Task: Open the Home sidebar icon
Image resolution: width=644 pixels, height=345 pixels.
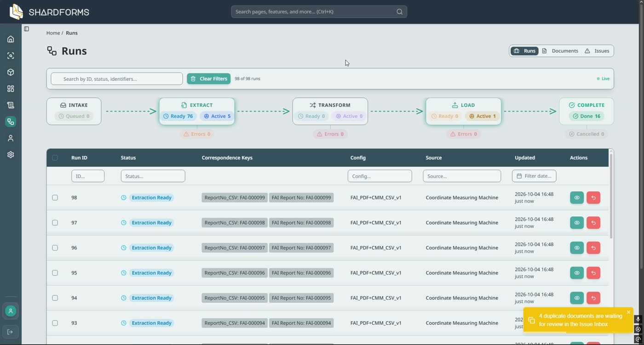Action: (11, 39)
